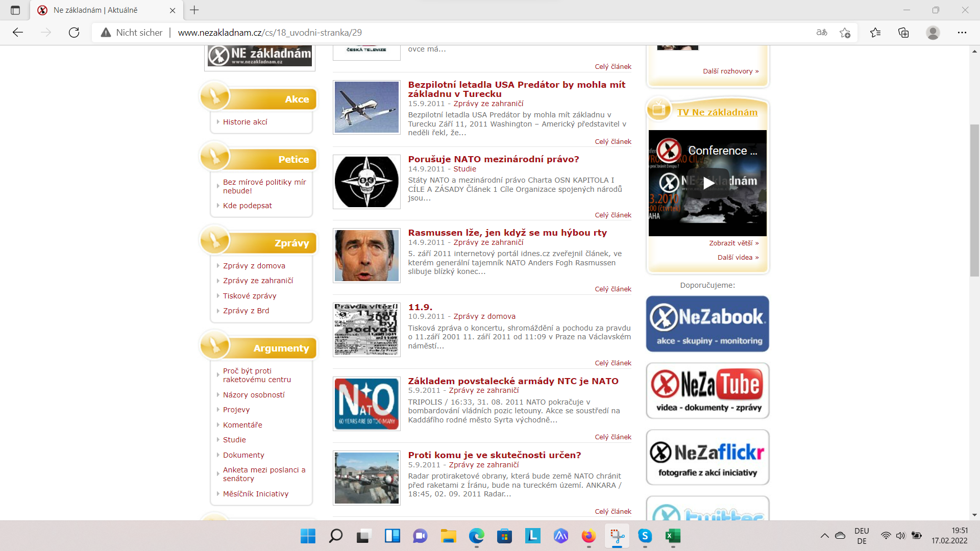Open Další rozhovory link

(730, 71)
